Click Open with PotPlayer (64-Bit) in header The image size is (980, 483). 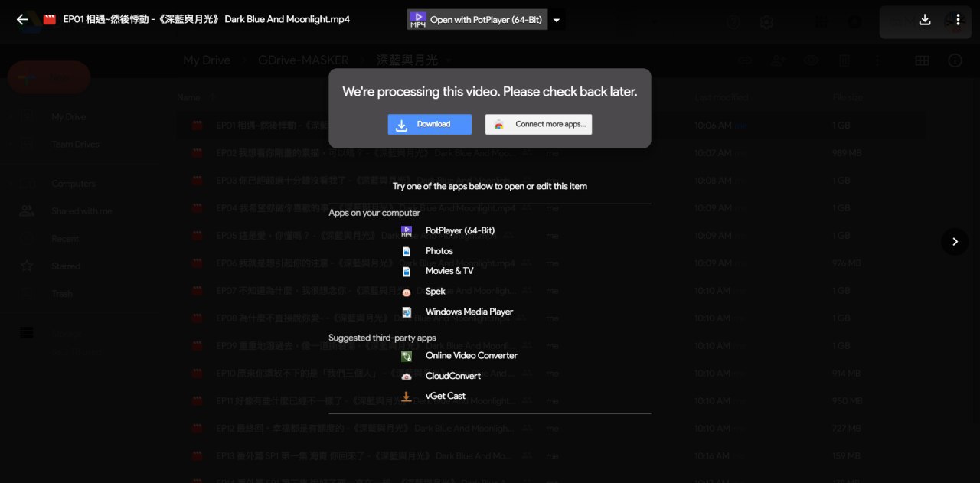(477, 20)
